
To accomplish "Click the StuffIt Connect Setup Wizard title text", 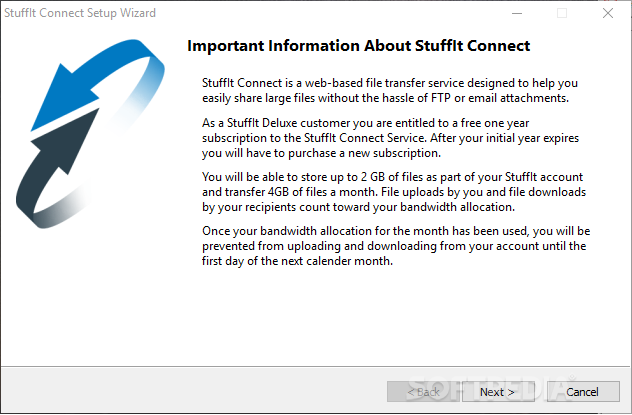I will pos(80,13).
